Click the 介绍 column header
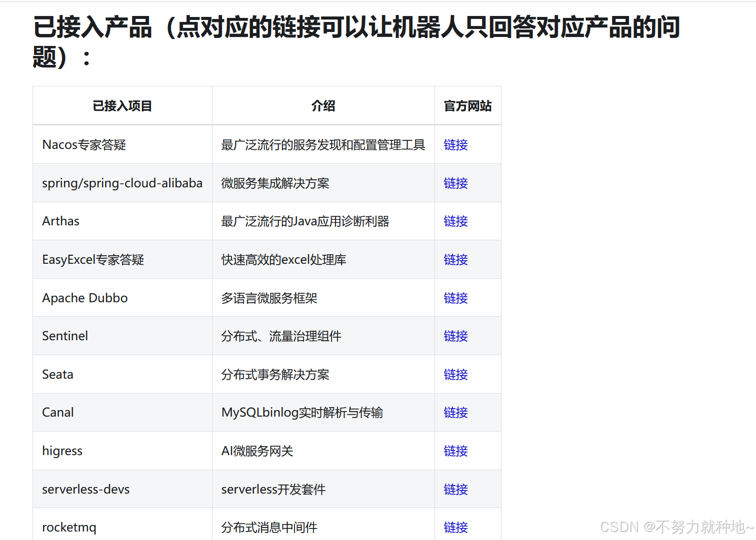Image resolution: width=756 pixels, height=540 pixels. click(x=323, y=106)
